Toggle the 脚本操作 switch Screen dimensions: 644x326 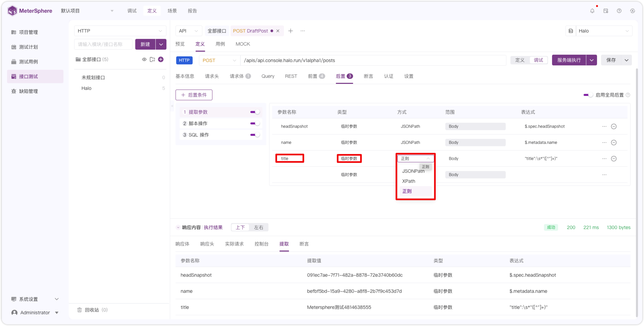[255, 123]
